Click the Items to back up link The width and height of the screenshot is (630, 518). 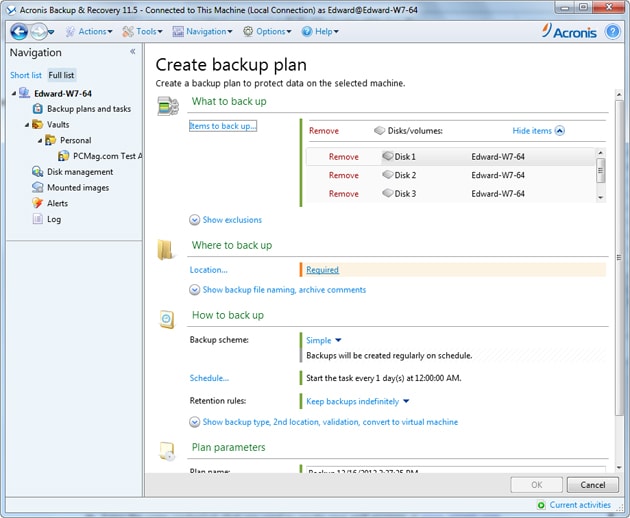coord(223,126)
